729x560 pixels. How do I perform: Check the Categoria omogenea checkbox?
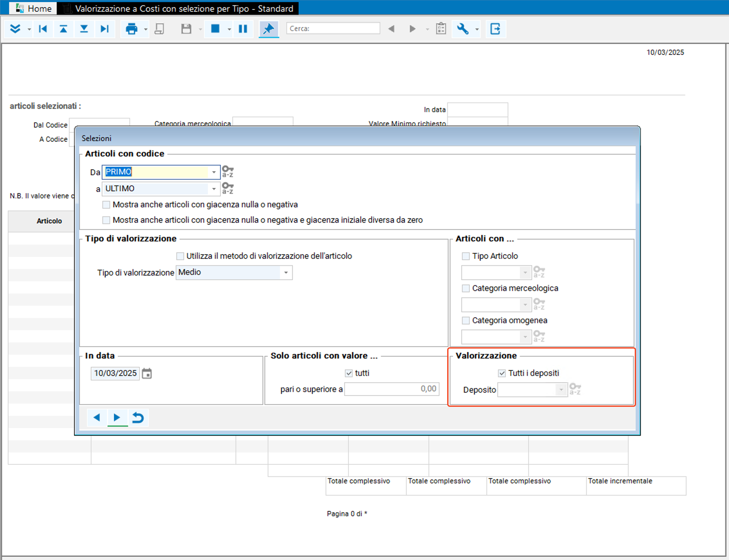coord(466,321)
